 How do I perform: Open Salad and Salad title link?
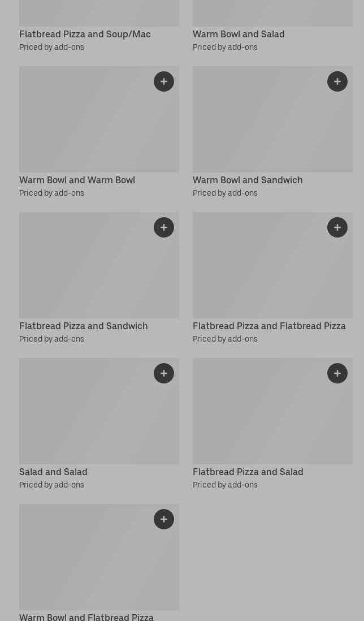53,472
